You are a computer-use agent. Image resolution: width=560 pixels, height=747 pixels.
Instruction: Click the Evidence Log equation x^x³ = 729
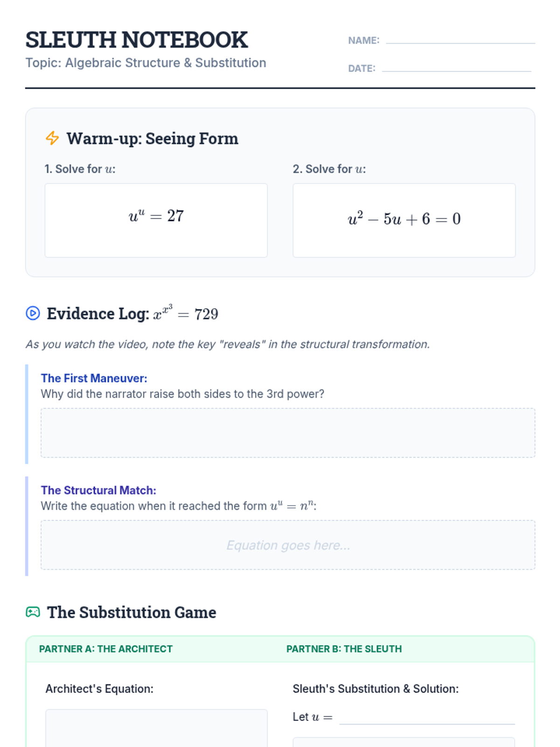(x=186, y=313)
